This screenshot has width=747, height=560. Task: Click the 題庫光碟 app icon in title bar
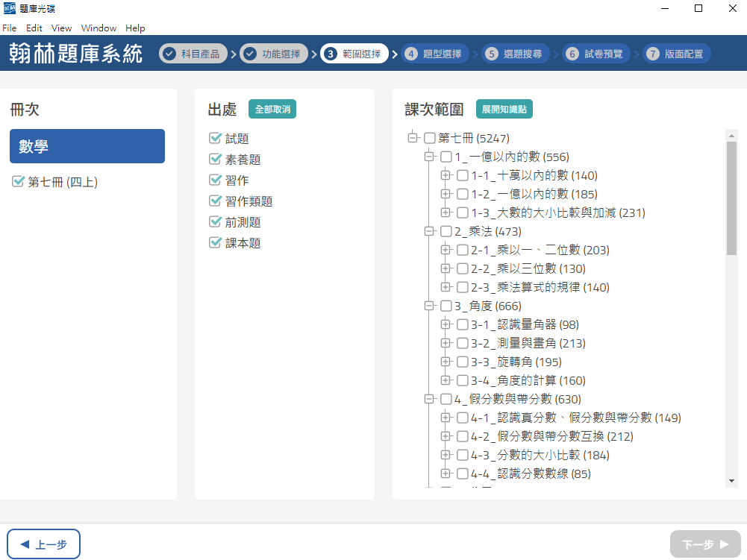pos(9,9)
